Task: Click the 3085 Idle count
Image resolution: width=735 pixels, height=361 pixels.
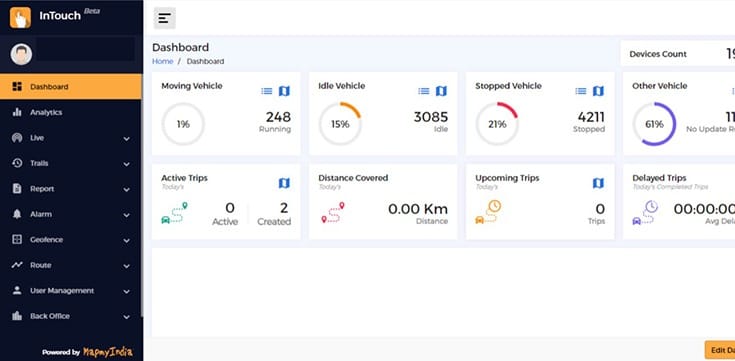Action: (430, 117)
